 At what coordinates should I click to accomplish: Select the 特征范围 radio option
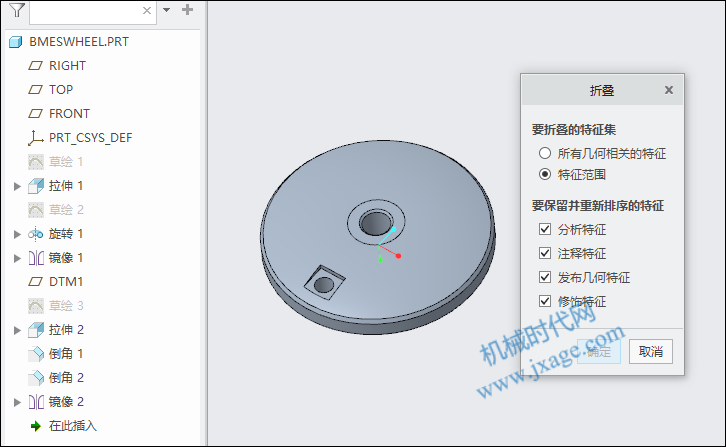click(x=545, y=174)
